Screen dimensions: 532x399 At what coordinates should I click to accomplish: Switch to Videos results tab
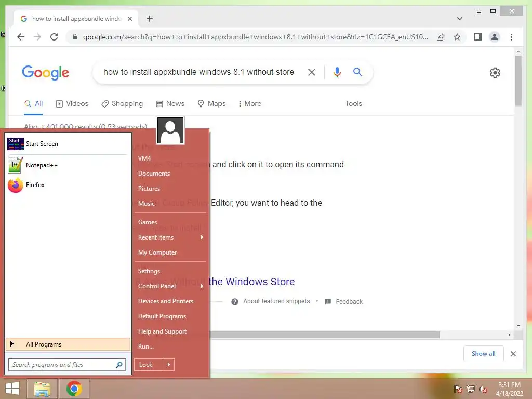pos(72,104)
